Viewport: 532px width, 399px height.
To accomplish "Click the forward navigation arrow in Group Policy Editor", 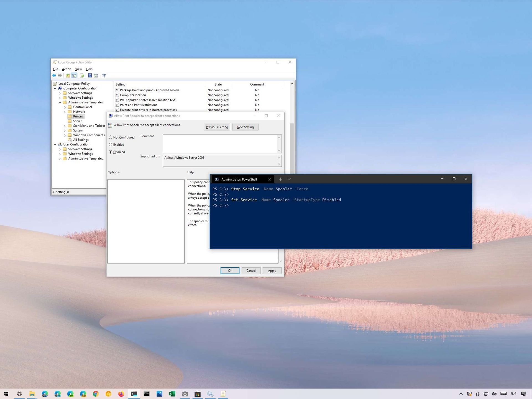I will tap(60, 75).
